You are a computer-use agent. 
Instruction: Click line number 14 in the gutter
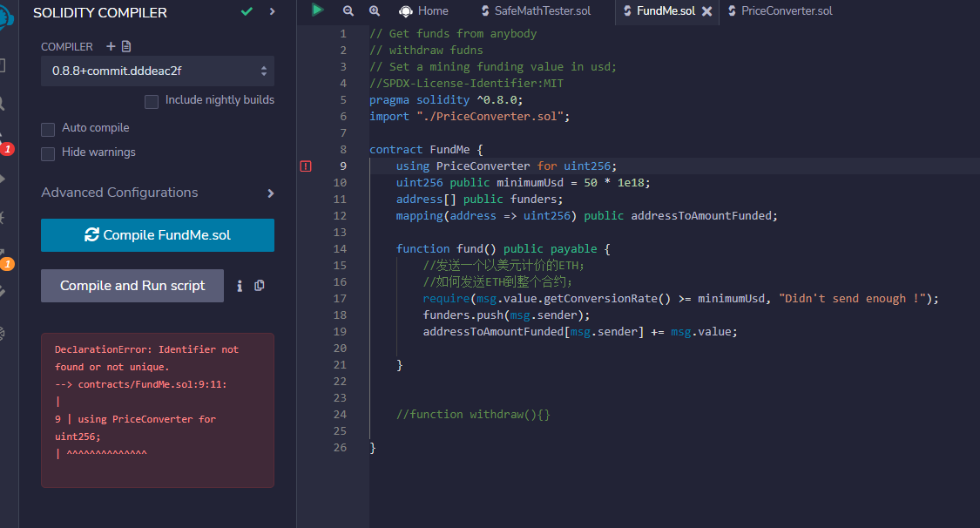click(x=340, y=248)
